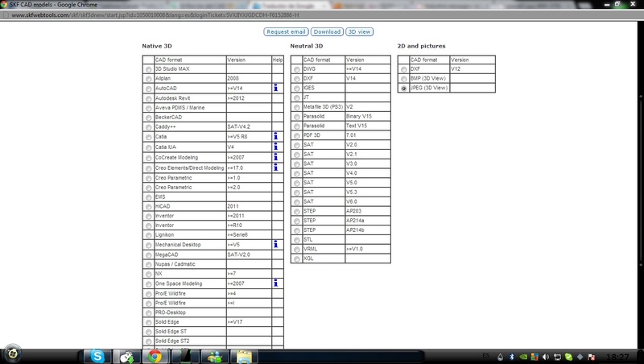Select the VRML >=V1.0 radio button

pos(297,250)
